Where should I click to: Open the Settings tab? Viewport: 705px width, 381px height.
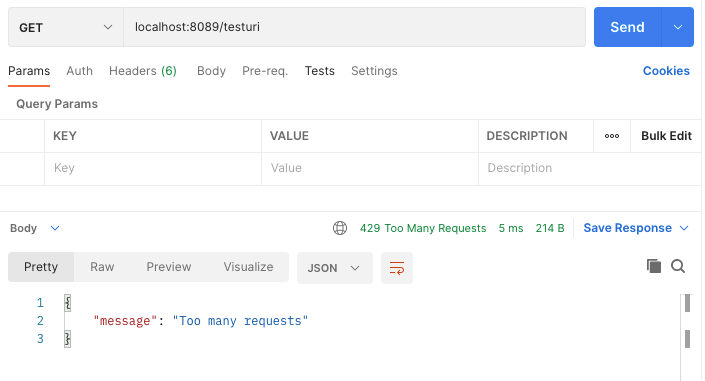click(374, 71)
